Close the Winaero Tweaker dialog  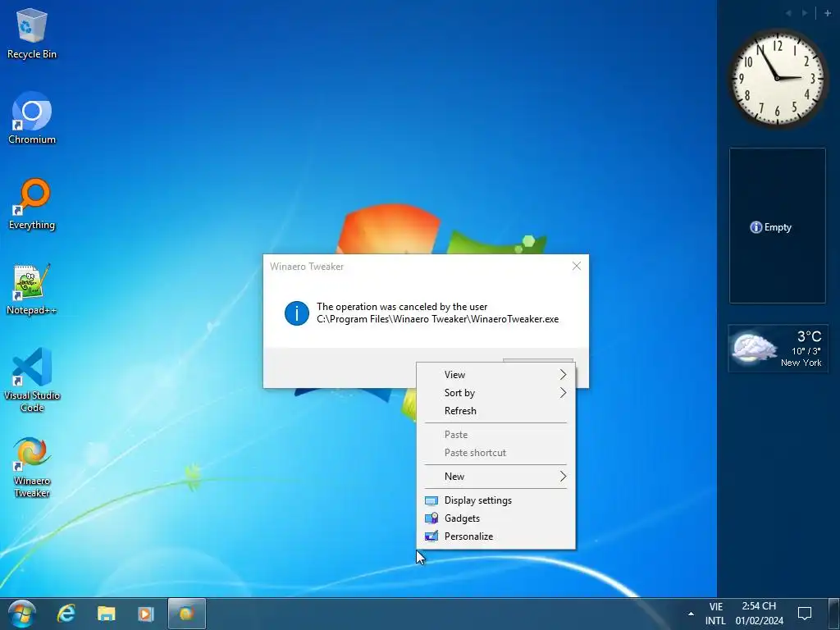click(x=577, y=266)
